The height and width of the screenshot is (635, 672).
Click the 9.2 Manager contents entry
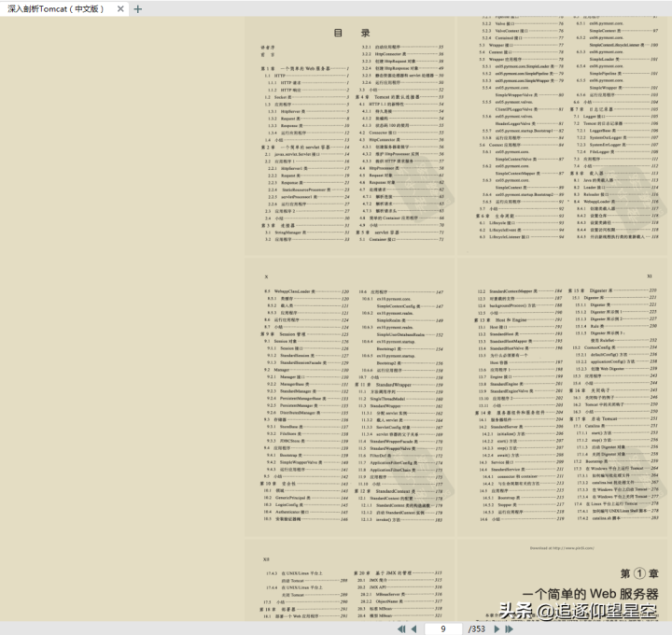pyautogui.click(x=306, y=370)
